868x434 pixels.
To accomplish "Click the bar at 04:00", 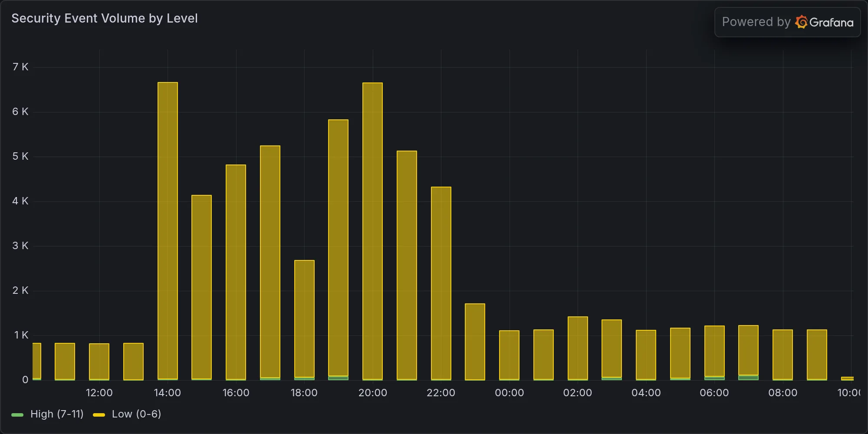I will [x=646, y=355].
